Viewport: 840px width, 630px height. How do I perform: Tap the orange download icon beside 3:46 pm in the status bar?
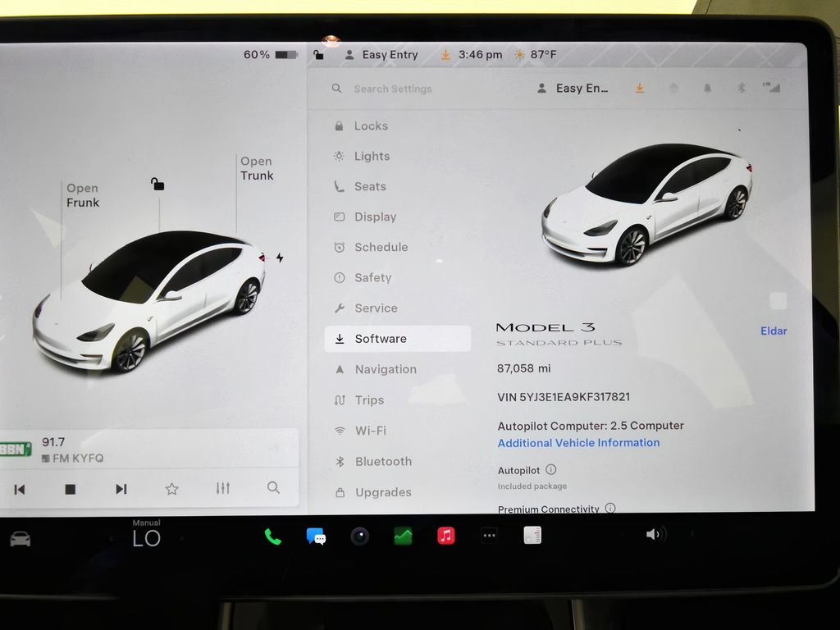tap(445, 55)
